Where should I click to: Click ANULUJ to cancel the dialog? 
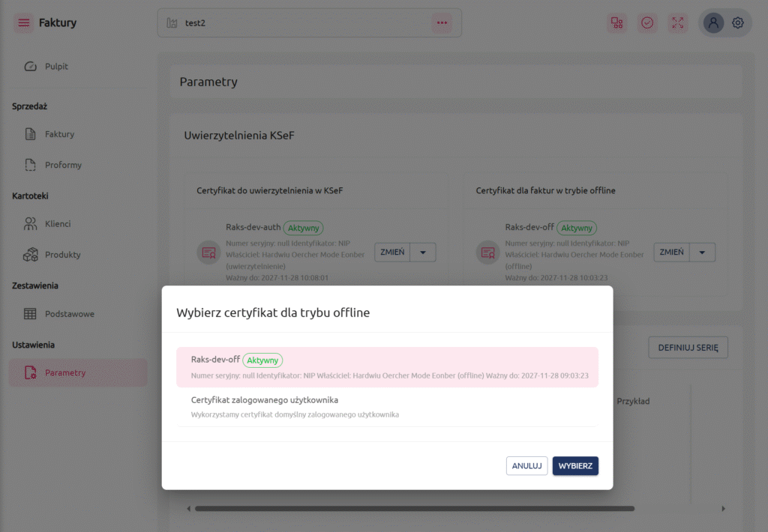coord(526,466)
